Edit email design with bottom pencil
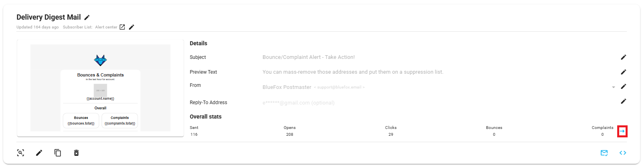Screen dimensions: 644x167 pos(39,153)
